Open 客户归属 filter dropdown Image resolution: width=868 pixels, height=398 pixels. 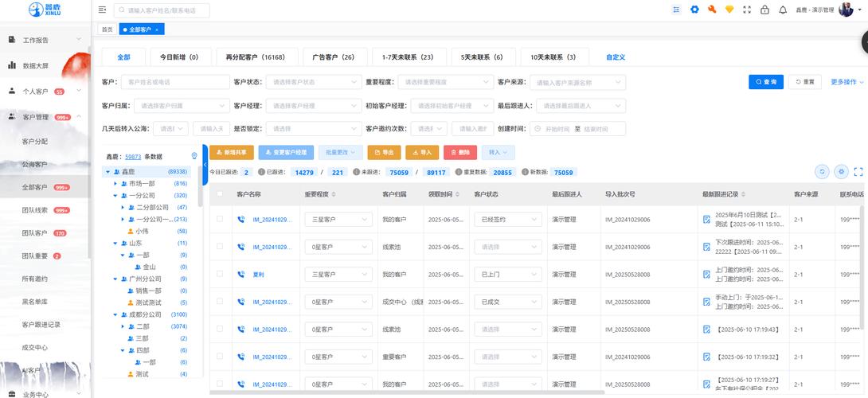tap(182, 105)
